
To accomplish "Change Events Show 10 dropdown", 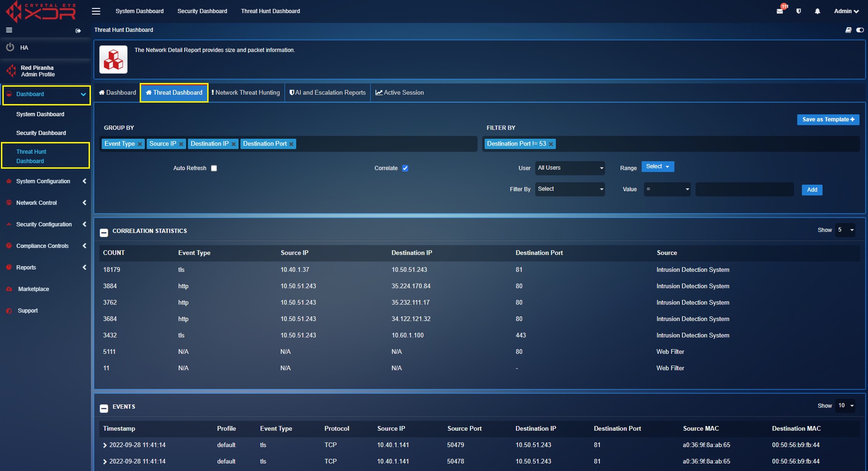I will [x=846, y=406].
